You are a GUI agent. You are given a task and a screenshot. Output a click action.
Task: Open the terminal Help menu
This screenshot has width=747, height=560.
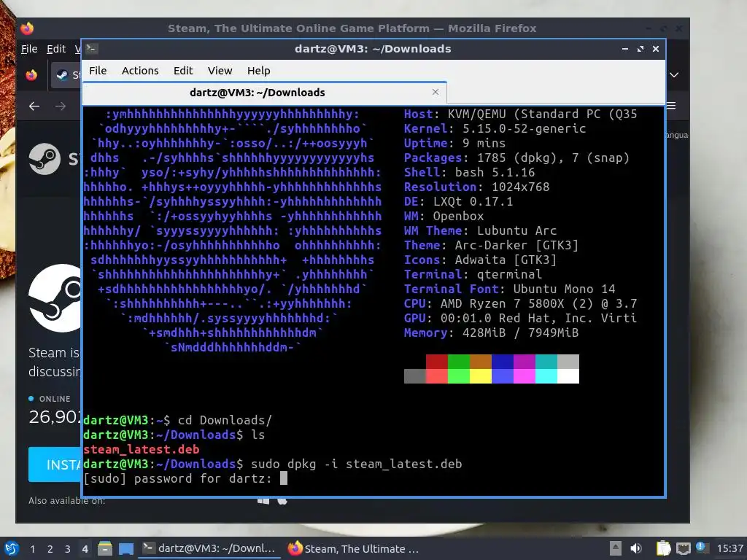click(259, 71)
